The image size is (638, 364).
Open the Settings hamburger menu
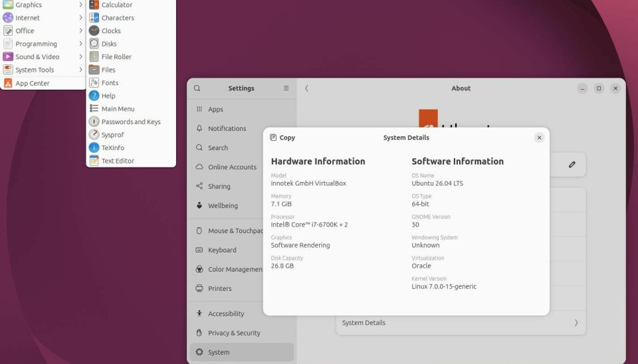[x=286, y=88]
